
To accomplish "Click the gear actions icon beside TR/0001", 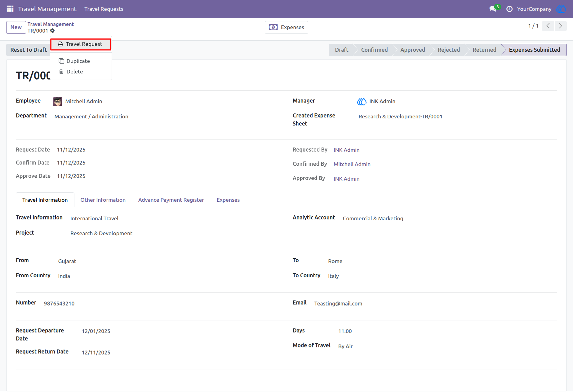I will pos(52,31).
